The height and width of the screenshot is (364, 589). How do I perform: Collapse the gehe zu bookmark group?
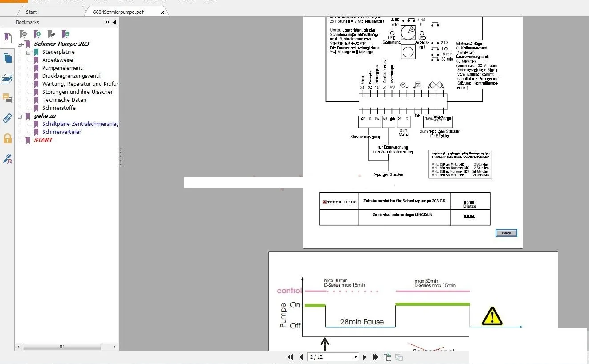[x=20, y=116]
